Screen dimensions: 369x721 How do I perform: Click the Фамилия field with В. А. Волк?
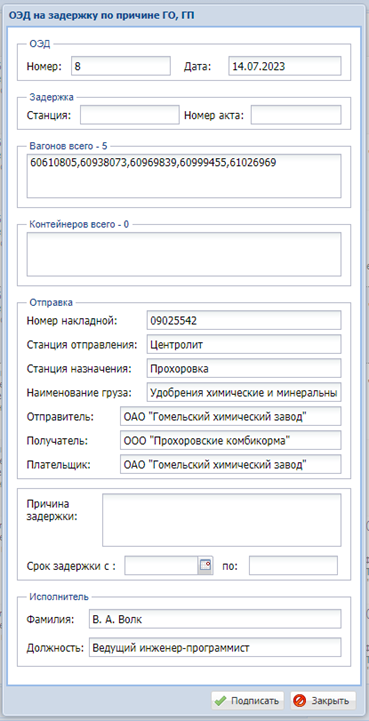215,619
